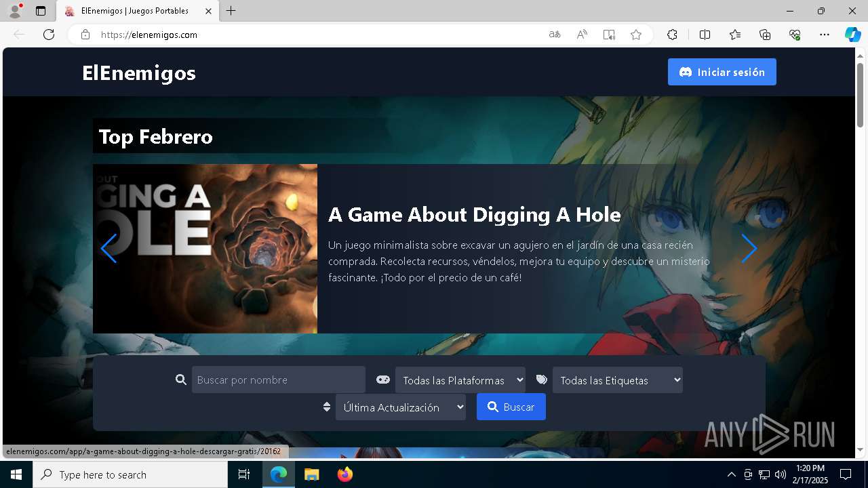View site information lock icon
The width and height of the screenshot is (868, 488).
[x=85, y=35]
